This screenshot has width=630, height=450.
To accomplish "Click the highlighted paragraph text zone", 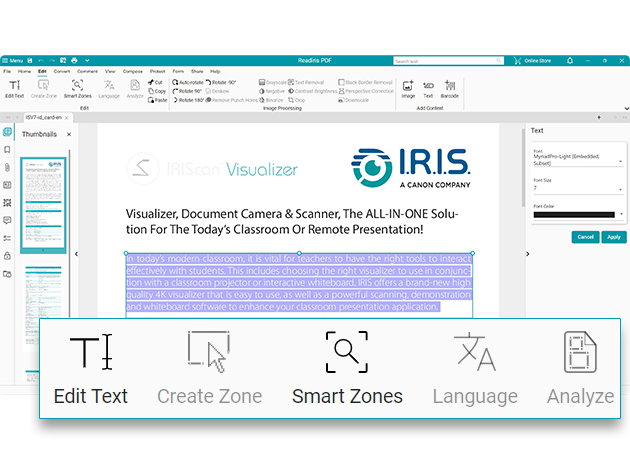I will [x=299, y=283].
